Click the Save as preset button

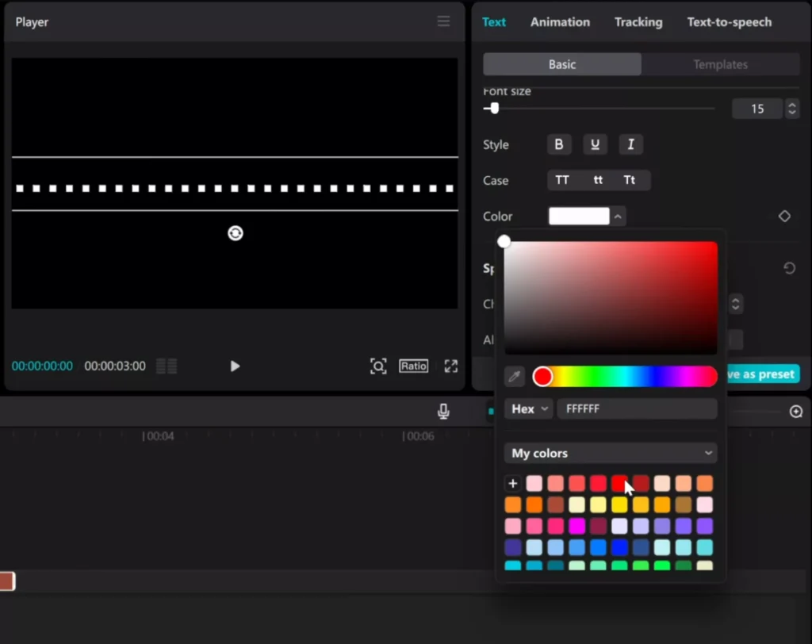point(762,374)
